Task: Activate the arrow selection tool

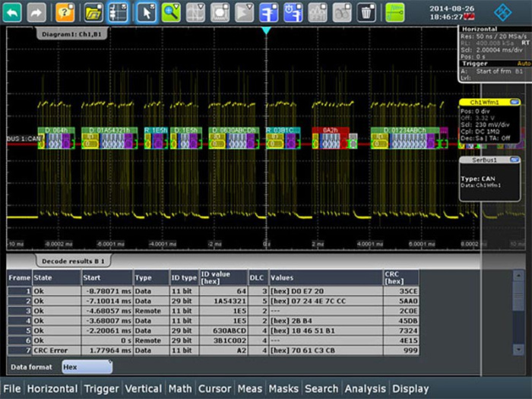Action: [x=147, y=12]
